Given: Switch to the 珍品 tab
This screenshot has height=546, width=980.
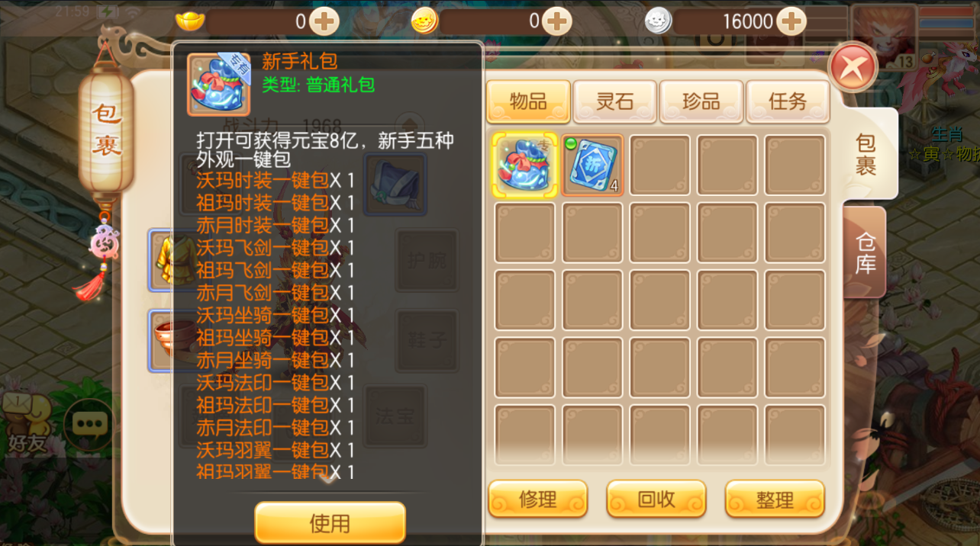Looking at the screenshot, I should [x=701, y=101].
